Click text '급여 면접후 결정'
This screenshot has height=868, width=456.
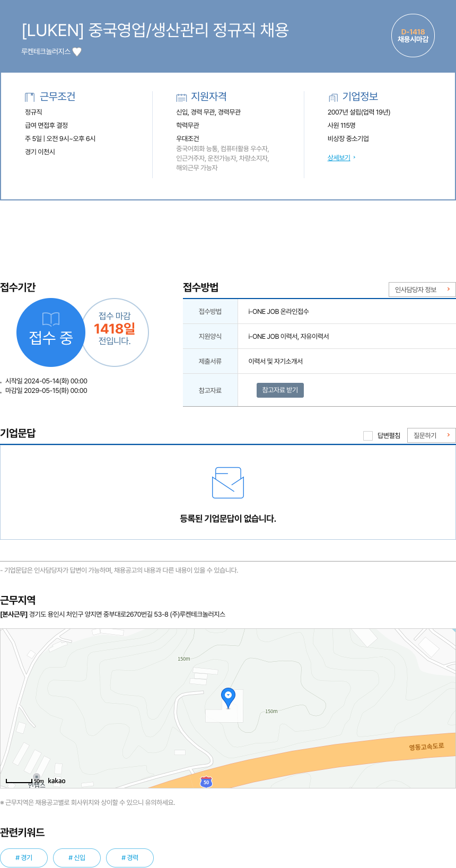[x=46, y=126]
